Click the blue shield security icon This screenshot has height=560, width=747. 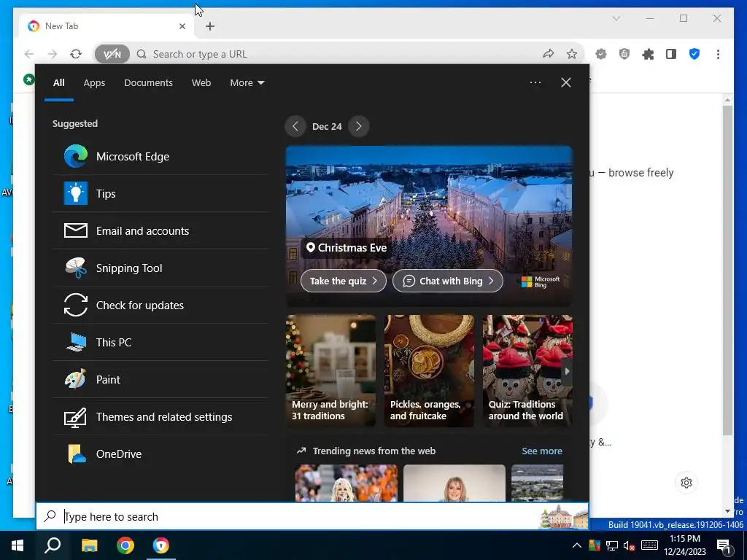coord(694,54)
